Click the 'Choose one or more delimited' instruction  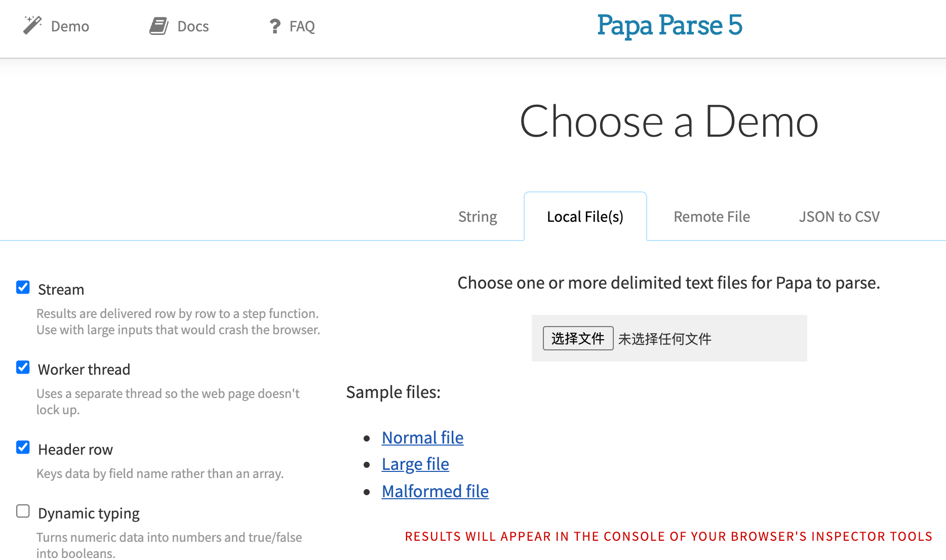[668, 283]
